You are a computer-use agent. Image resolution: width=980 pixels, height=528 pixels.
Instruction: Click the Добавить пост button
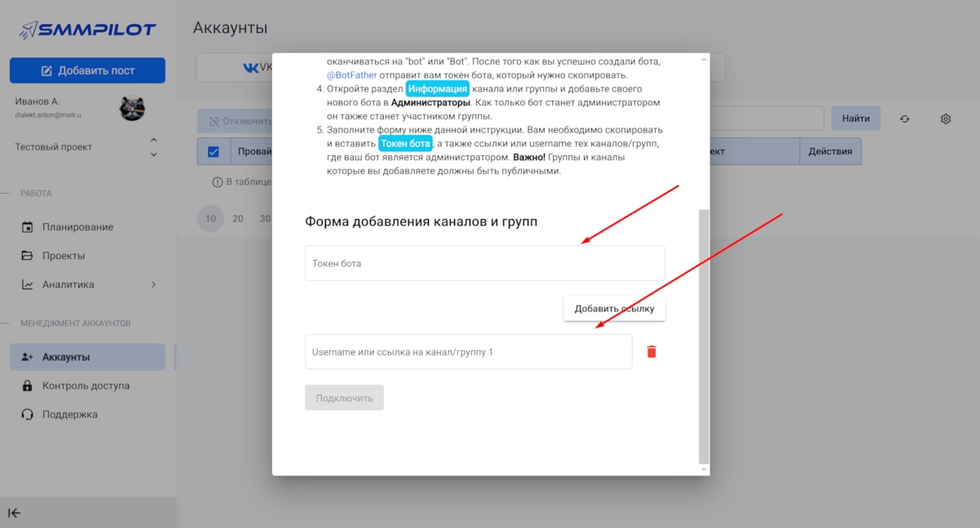click(87, 70)
